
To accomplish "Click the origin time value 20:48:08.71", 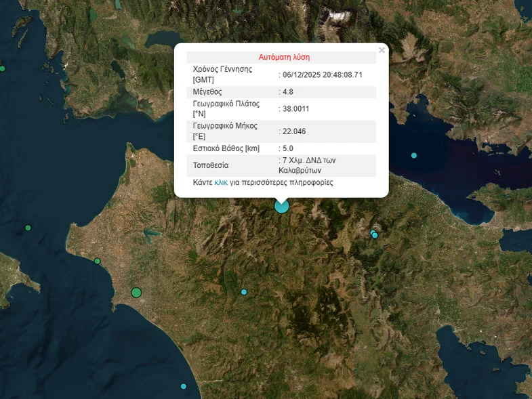I will click(323, 75).
